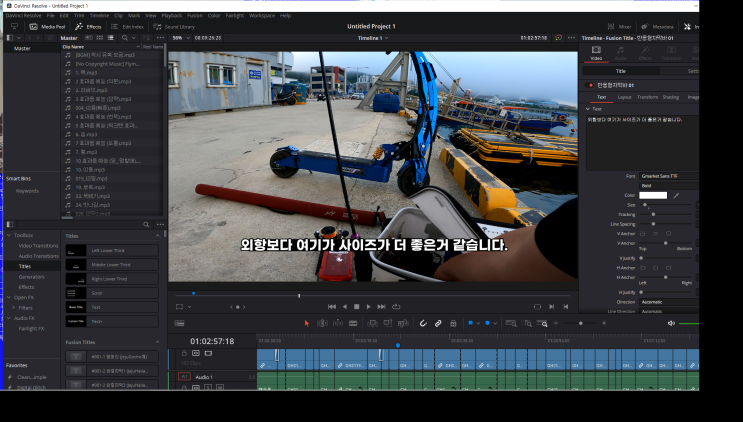Image resolution: width=743 pixels, height=422 pixels.
Task: Open media pool options ellipsis menu
Action: (160, 38)
